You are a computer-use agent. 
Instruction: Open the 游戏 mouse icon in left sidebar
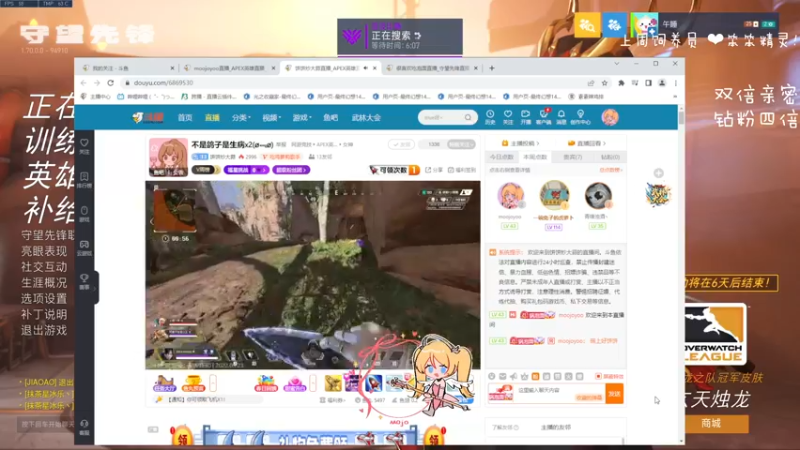coord(84,214)
